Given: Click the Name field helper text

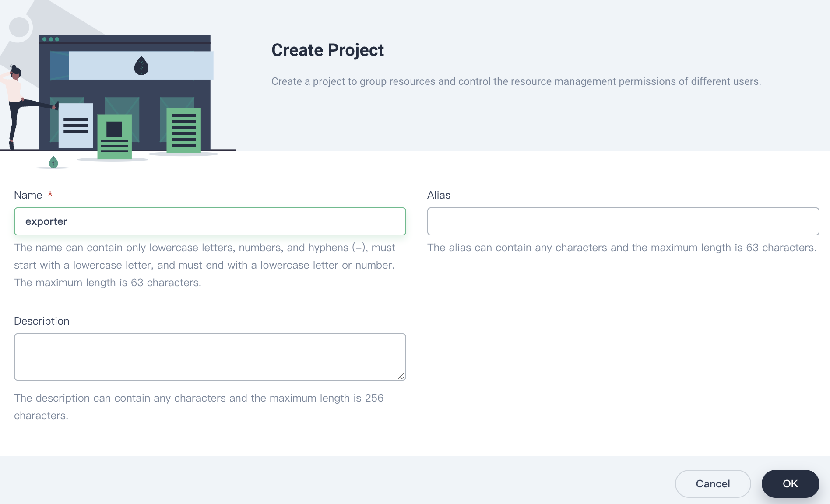Looking at the screenshot, I should [x=204, y=265].
